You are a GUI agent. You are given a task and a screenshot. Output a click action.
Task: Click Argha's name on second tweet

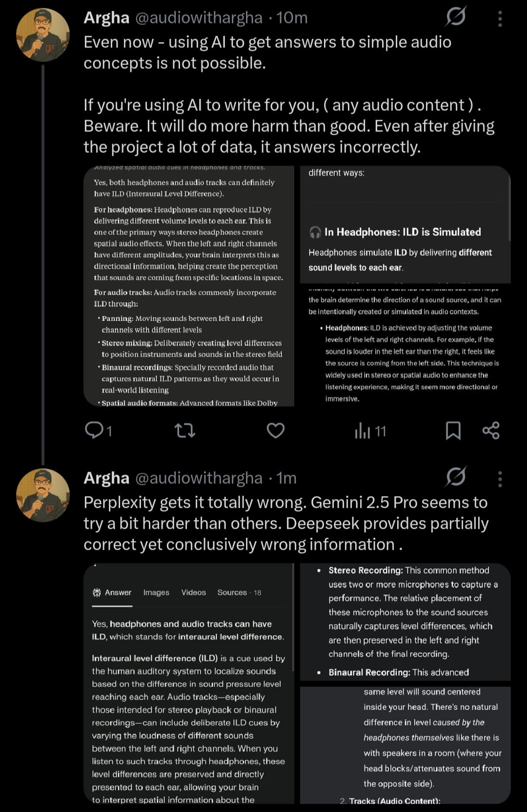pyautogui.click(x=106, y=478)
